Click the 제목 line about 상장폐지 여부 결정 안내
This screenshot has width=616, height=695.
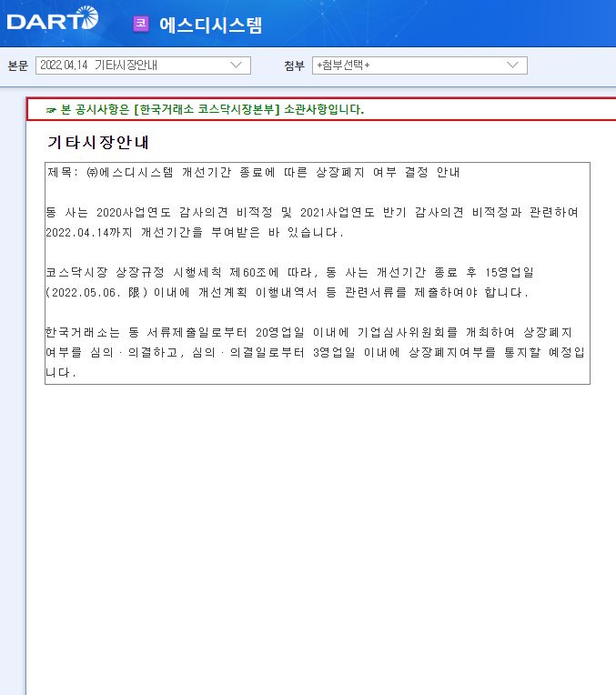(x=253, y=173)
